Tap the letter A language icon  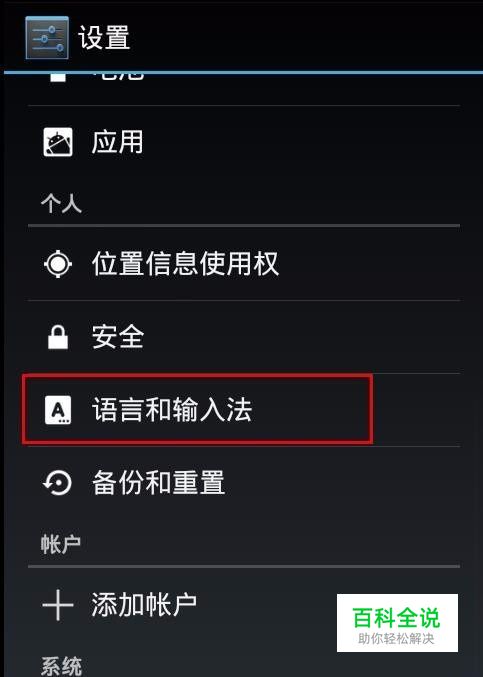point(58,410)
